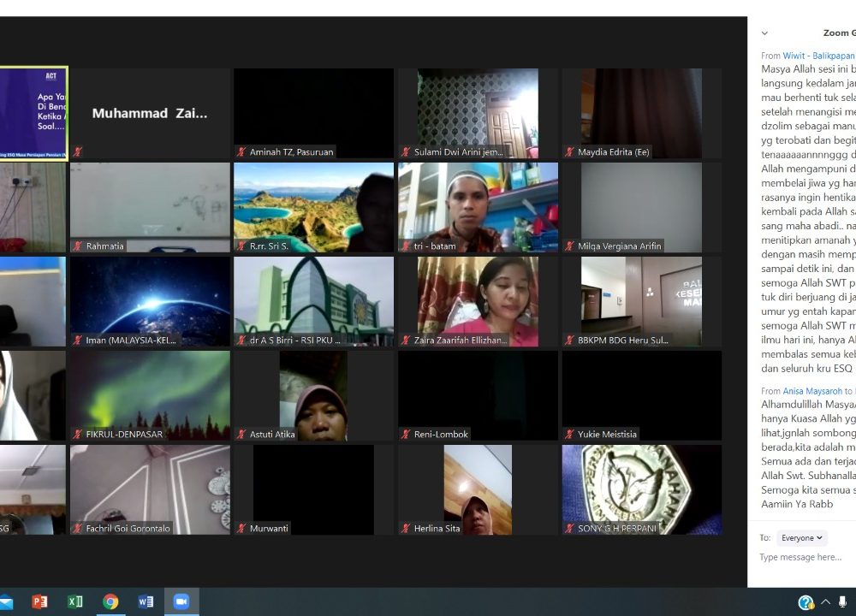Click muted mic icon on Reni-Lombok tile
This screenshot has height=616, width=856.
click(406, 435)
